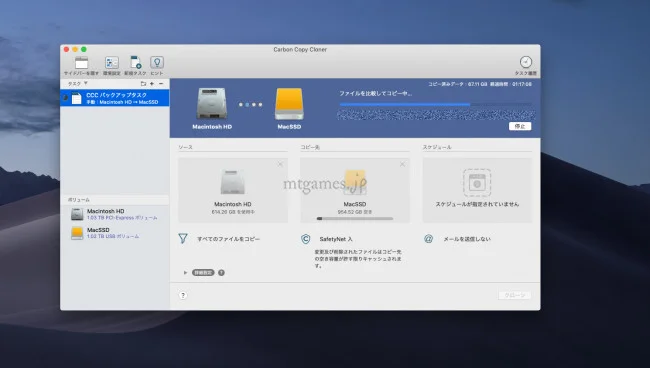Screen dimensions: 650x368
Task: Open the SafetyNet 入 popup
Action: pyautogui.click(x=336, y=239)
